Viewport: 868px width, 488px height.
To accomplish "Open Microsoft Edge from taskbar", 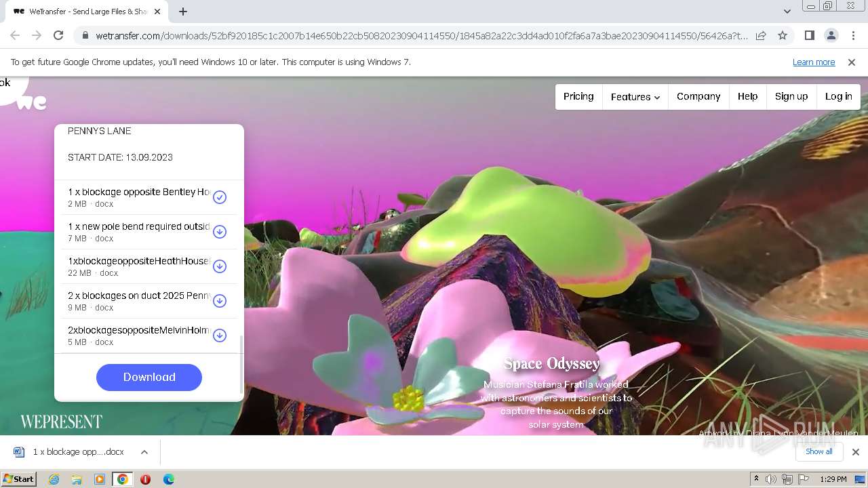I will click(x=168, y=479).
